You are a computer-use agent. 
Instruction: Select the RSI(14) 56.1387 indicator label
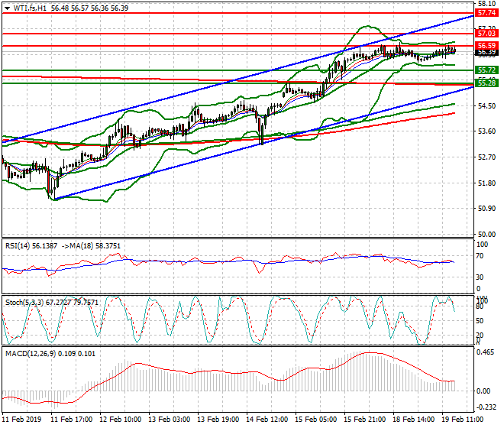tap(31, 246)
